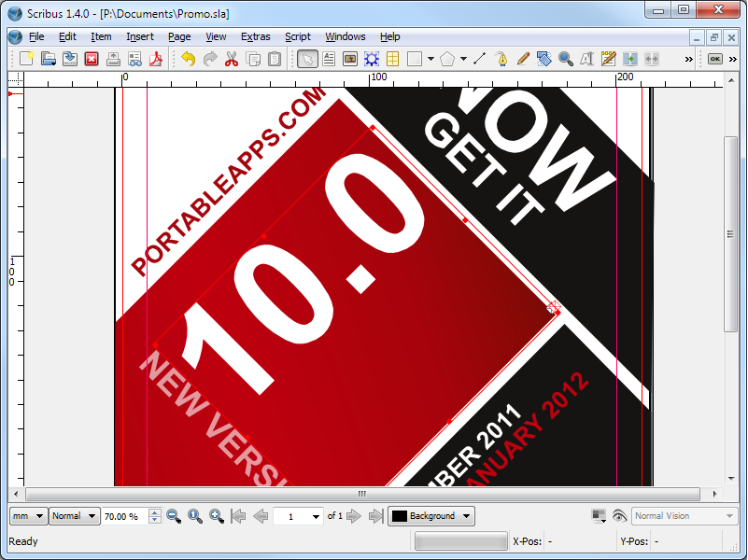Zoom to 100% button

[195, 516]
